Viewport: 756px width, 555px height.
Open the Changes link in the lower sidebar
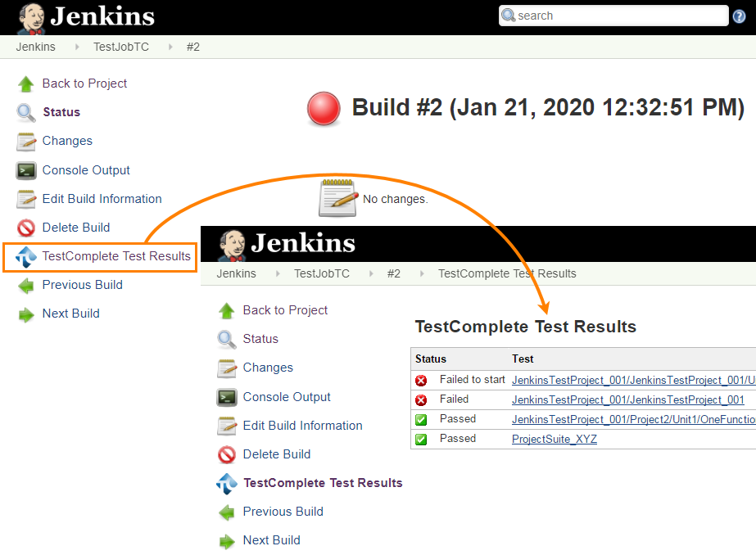(x=268, y=368)
